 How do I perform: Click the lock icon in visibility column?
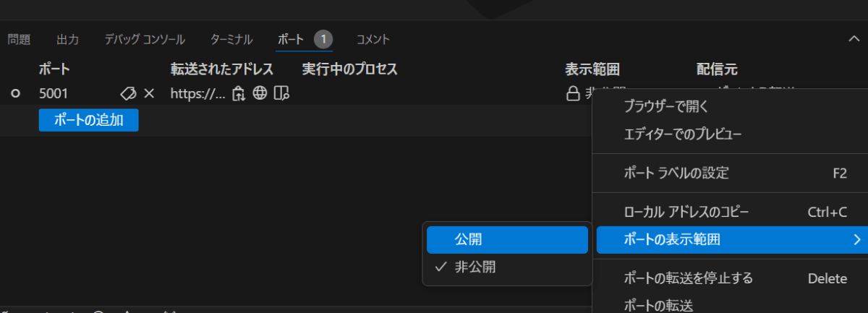[572, 93]
